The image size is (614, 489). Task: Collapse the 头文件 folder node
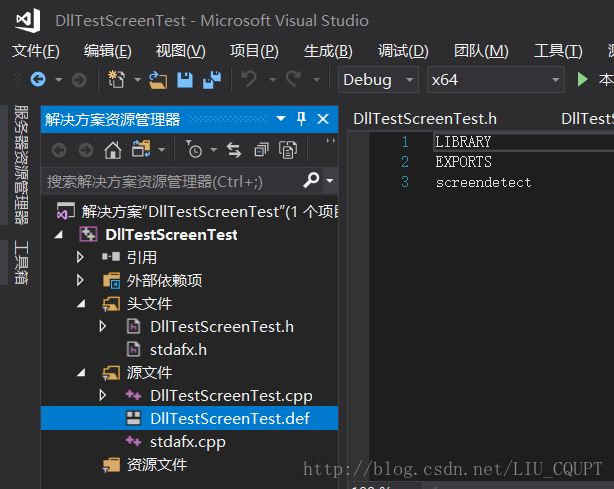pos(81,303)
